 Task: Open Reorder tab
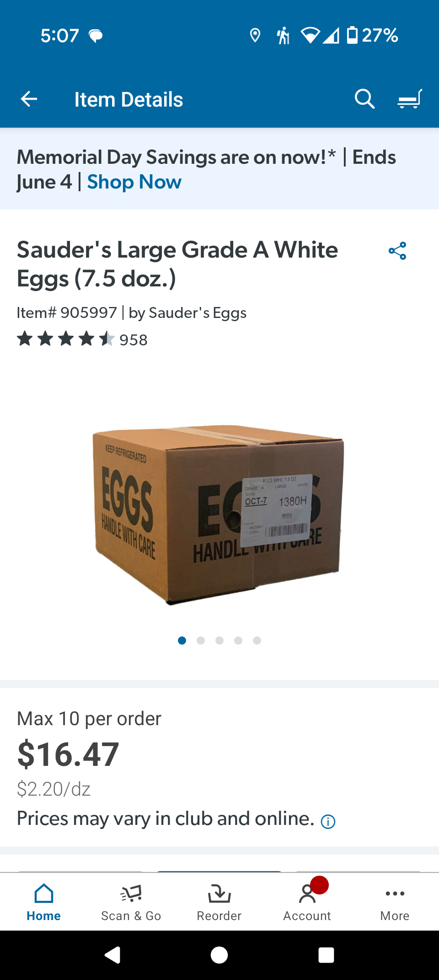click(219, 902)
